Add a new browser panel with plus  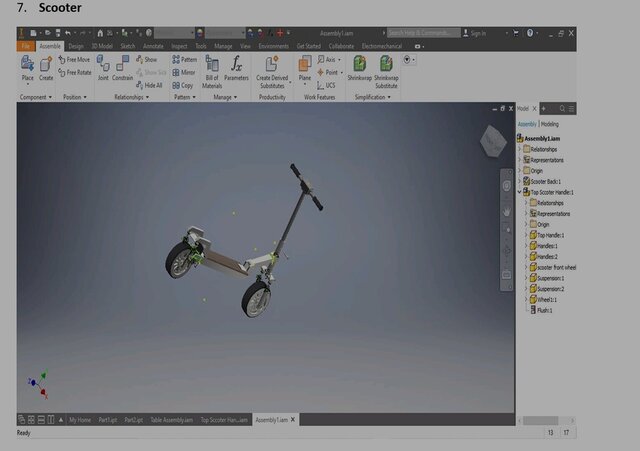point(544,109)
